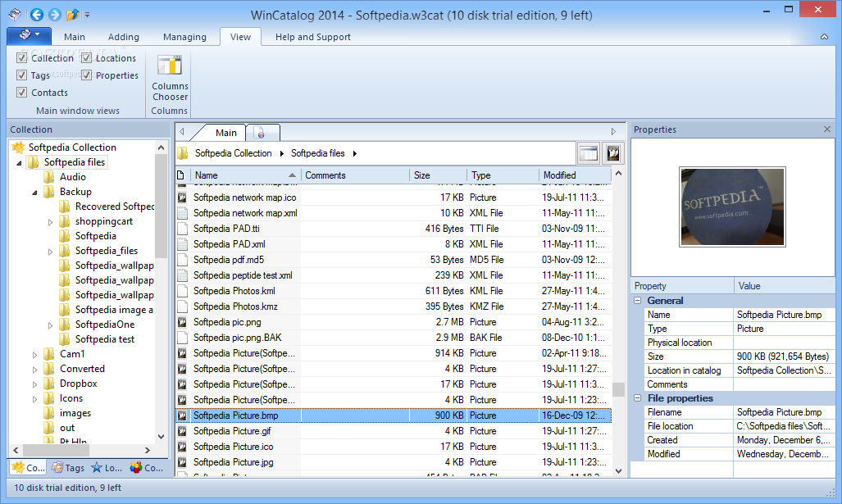The width and height of the screenshot is (842, 504).
Task: Select the Softpedia Photos.kmz file
Action: [235, 306]
